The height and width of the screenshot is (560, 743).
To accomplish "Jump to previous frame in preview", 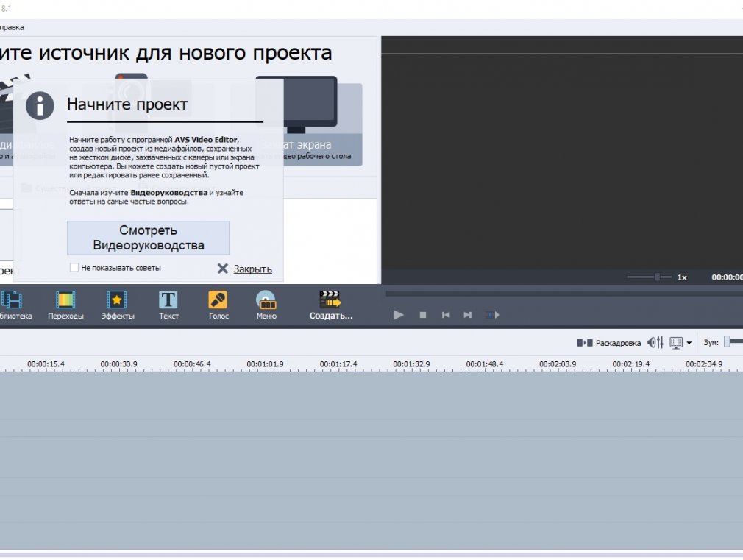I will 445,315.
